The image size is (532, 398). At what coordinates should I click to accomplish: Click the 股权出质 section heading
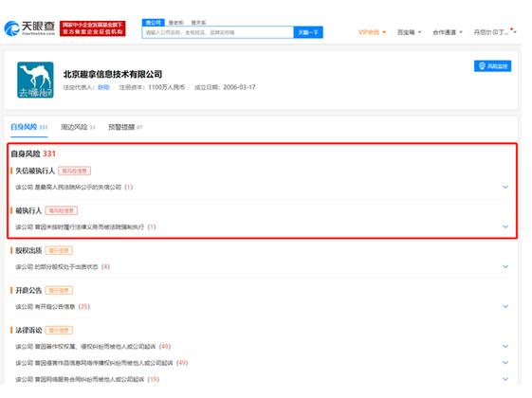click(x=28, y=250)
